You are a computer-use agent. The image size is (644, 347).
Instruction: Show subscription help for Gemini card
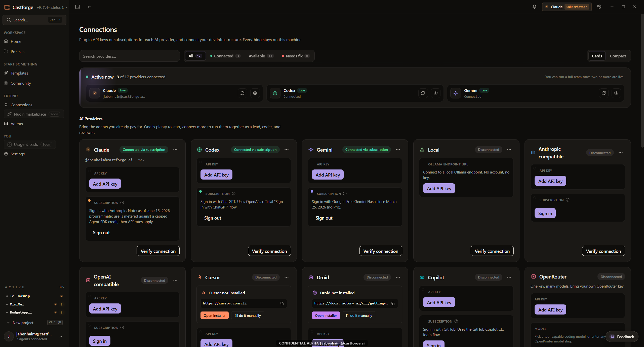[345, 194]
